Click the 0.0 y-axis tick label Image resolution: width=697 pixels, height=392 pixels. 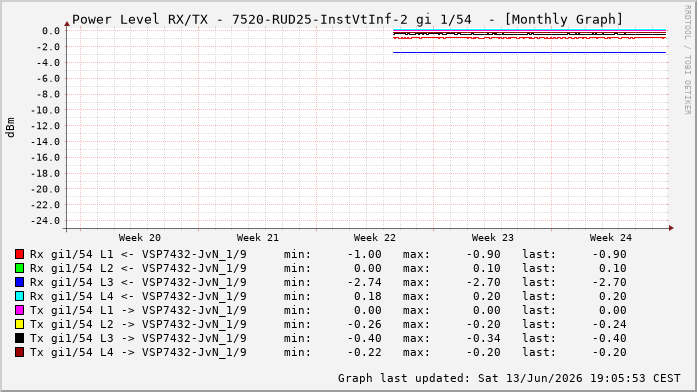coord(51,31)
